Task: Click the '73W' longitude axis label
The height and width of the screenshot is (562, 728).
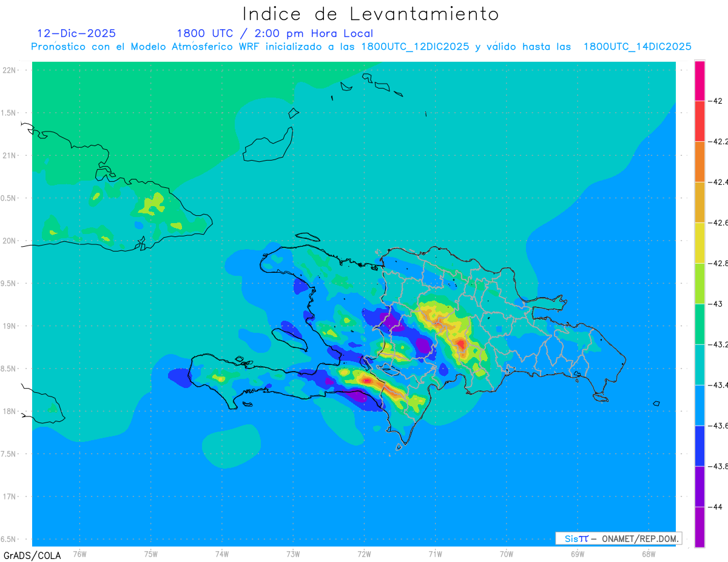Action: 293,554
